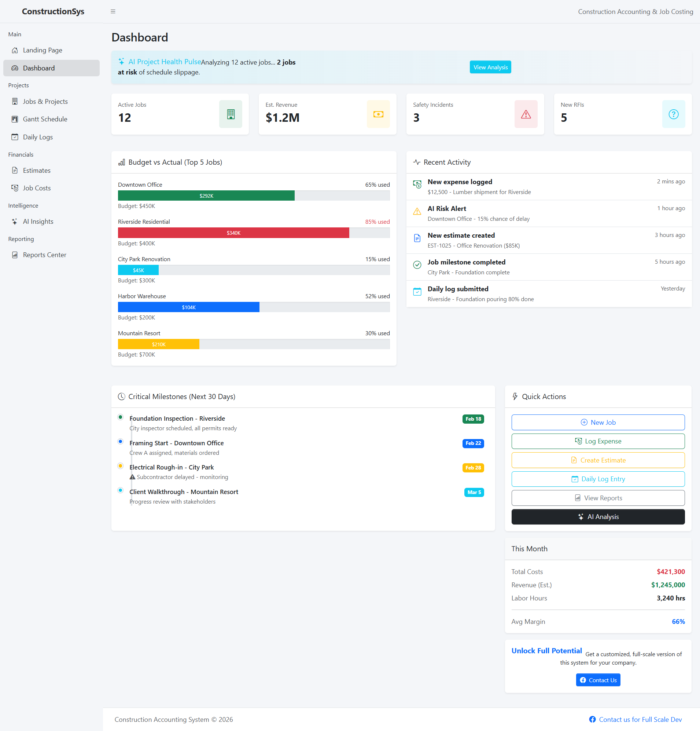
Task: Click the Safety Incidents warning icon
Action: coord(526,114)
